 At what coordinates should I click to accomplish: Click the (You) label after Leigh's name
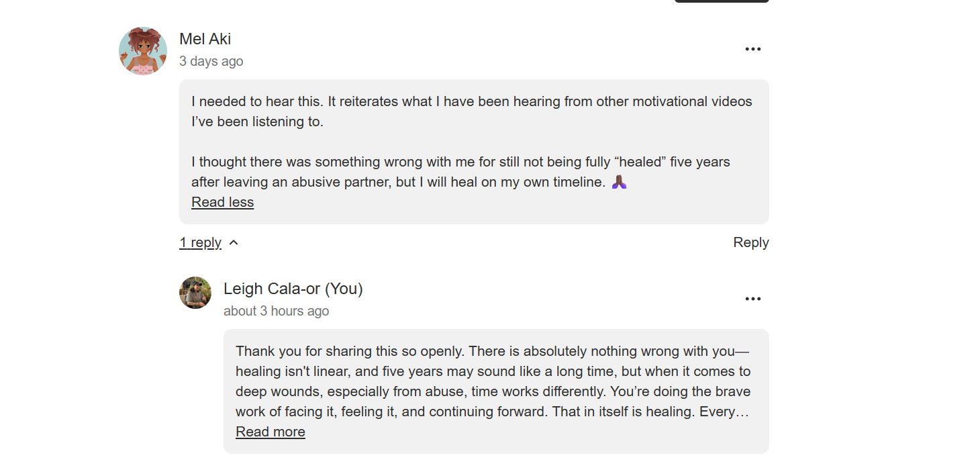344,289
